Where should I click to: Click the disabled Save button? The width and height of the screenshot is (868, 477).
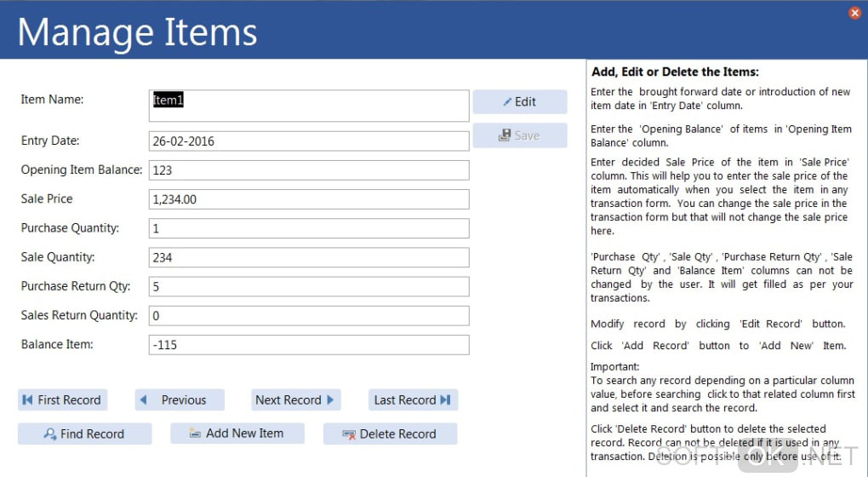520,135
